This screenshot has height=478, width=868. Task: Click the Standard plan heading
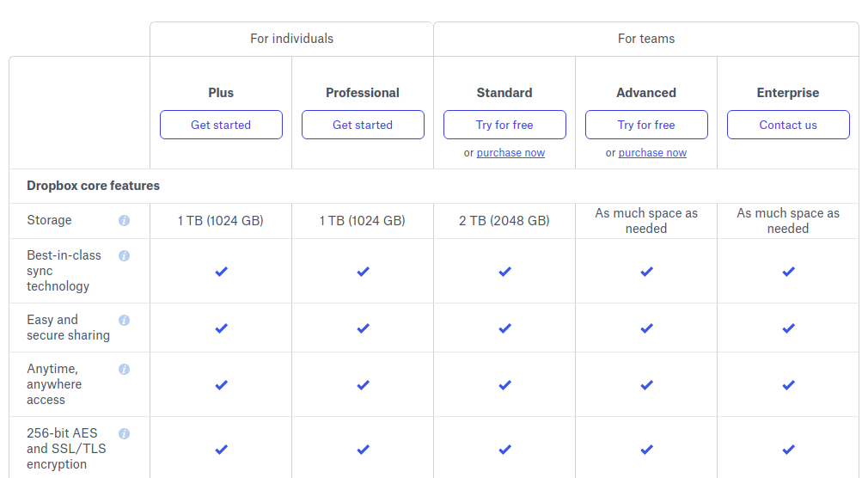[x=504, y=93]
